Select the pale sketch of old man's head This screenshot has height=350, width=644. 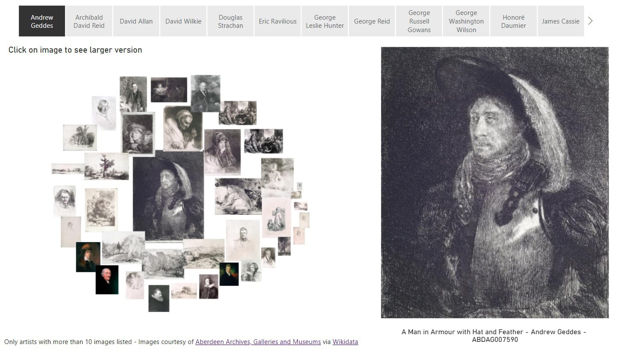[104, 113]
